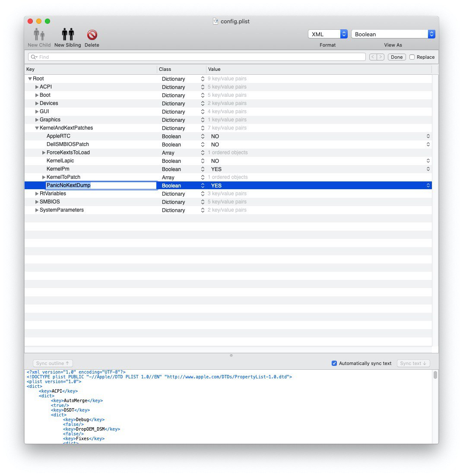
Task: Change class stepper for AppleRTC row
Action: click(x=203, y=136)
